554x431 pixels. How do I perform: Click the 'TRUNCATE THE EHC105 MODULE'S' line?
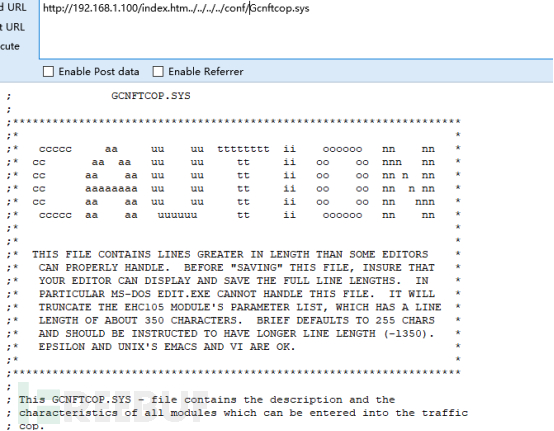pyautogui.click(x=240, y=307)
